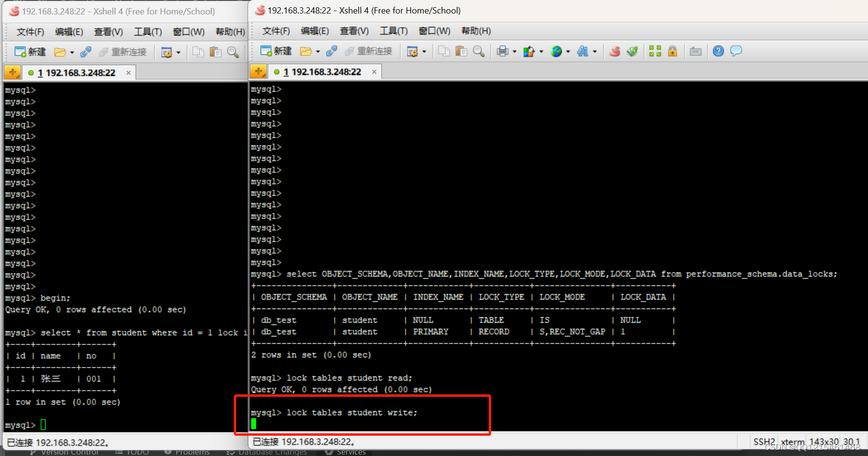Screen dimensions: 868x456
Task: Click 新建 (New) in the left Xshell window
Action: point(30,52)
